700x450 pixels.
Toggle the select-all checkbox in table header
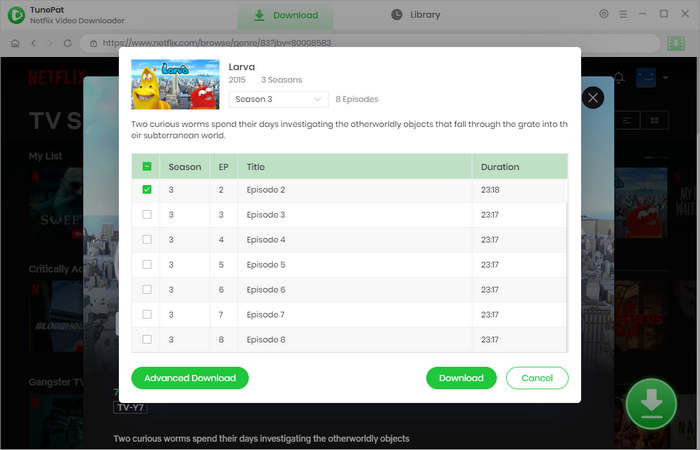click(x=147, y=167)
